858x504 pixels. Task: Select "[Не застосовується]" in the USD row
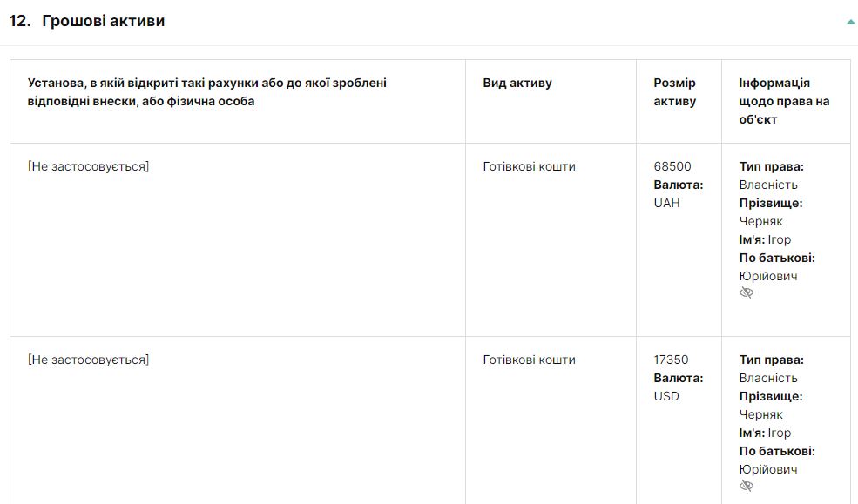(89, 360)
